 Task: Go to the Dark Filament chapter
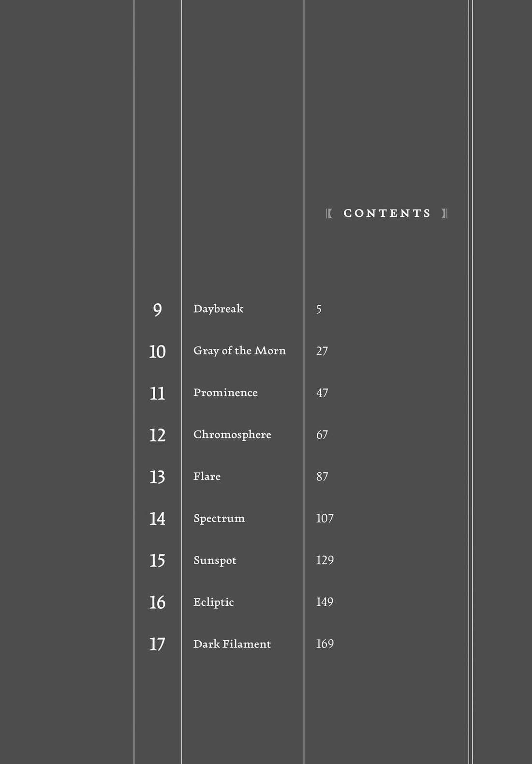click(x=232, y=644)
